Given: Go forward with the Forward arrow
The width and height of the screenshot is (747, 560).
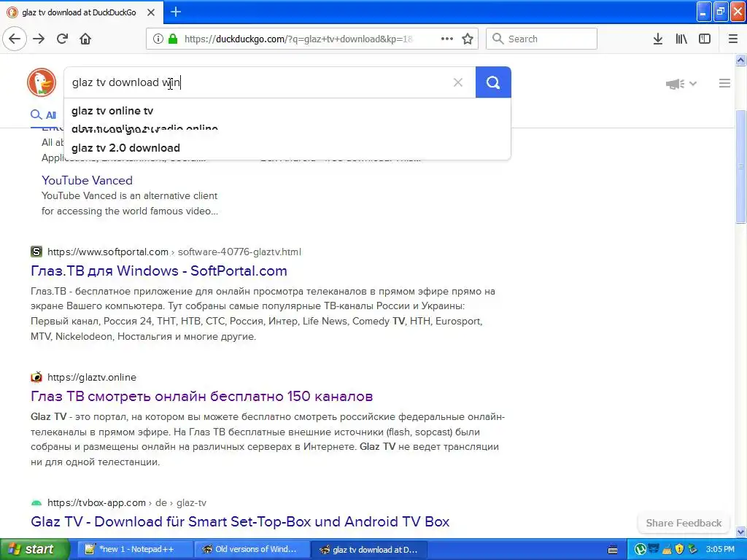Looking at the screenshot, I should click(39, 39).
